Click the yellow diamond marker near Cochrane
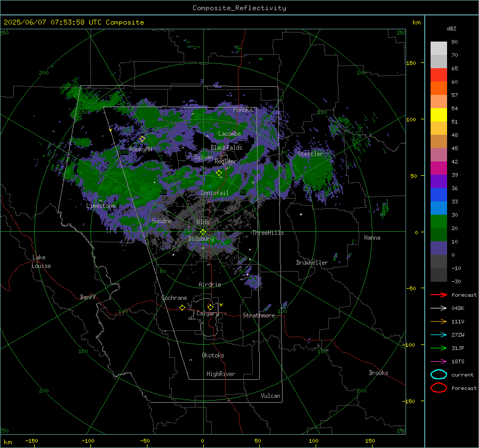Viewport: 479px width, 448px height. [182, 307]
